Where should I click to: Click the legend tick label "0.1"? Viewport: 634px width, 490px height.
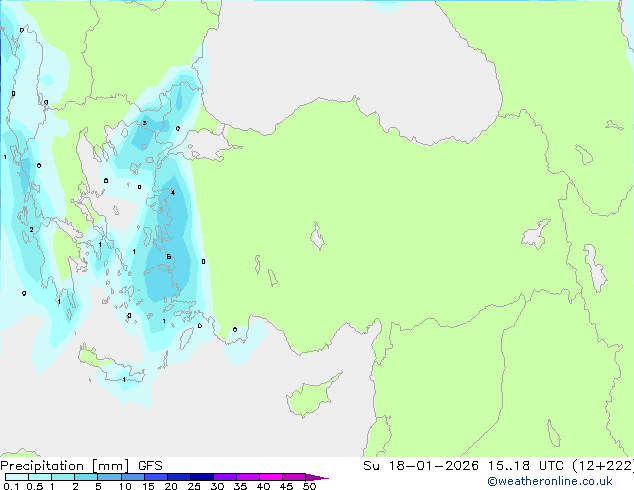pyautogui.click(x=11, y=486)
